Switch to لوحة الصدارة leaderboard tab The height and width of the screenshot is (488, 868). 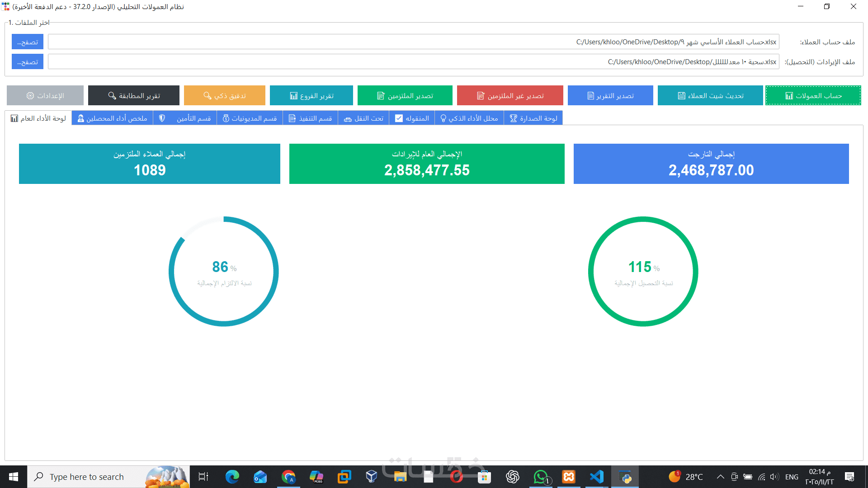[533, 118]
